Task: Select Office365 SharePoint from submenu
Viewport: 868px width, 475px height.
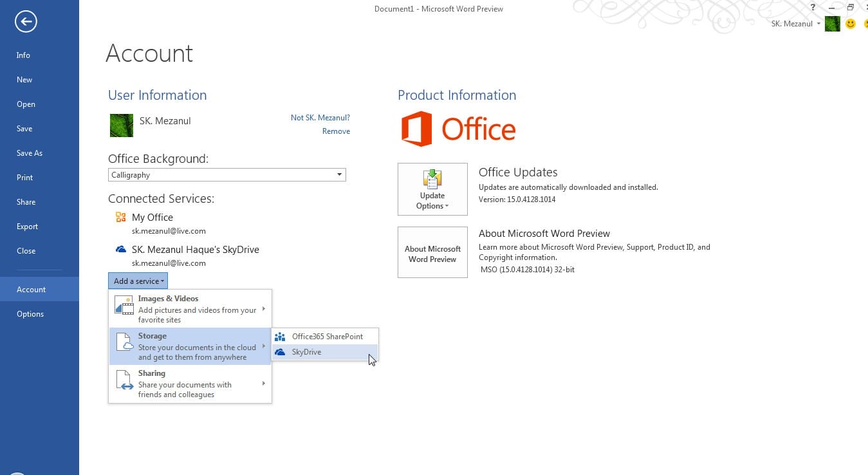Action: click(x=325, y=337)
